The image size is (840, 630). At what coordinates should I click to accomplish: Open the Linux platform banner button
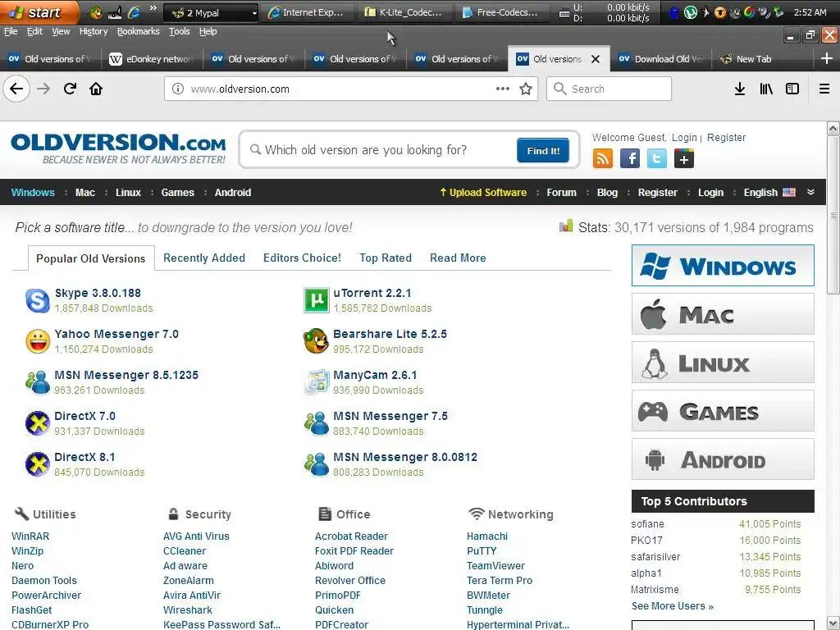(723, 363)
